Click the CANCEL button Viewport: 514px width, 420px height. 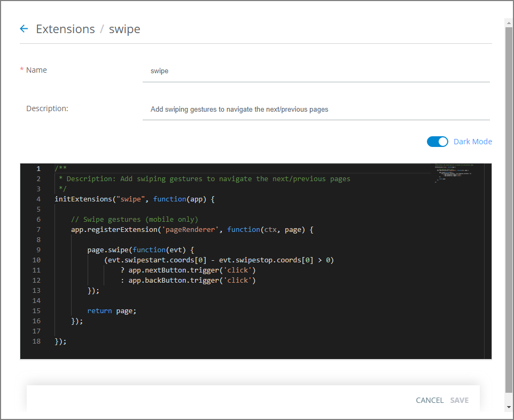(x=430, y=400)
